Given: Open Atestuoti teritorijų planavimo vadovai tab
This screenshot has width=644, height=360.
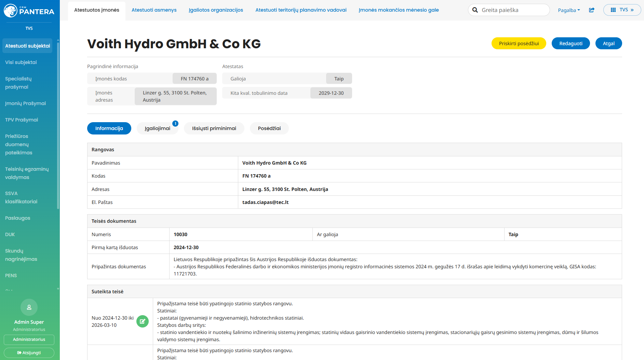Looking at the screenshot, I should (301, 10).
